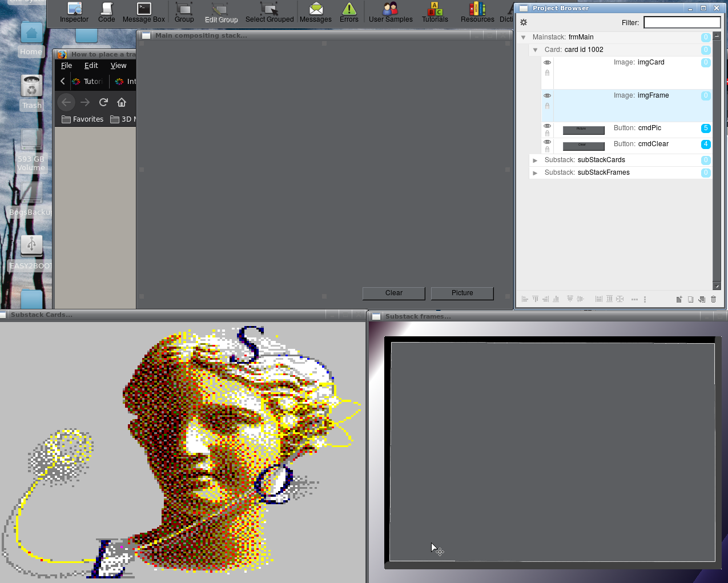Toggle lock icon of imgFrame image
Image resolution: width=728 pixels, height=583 pixels.
[547, 106]
